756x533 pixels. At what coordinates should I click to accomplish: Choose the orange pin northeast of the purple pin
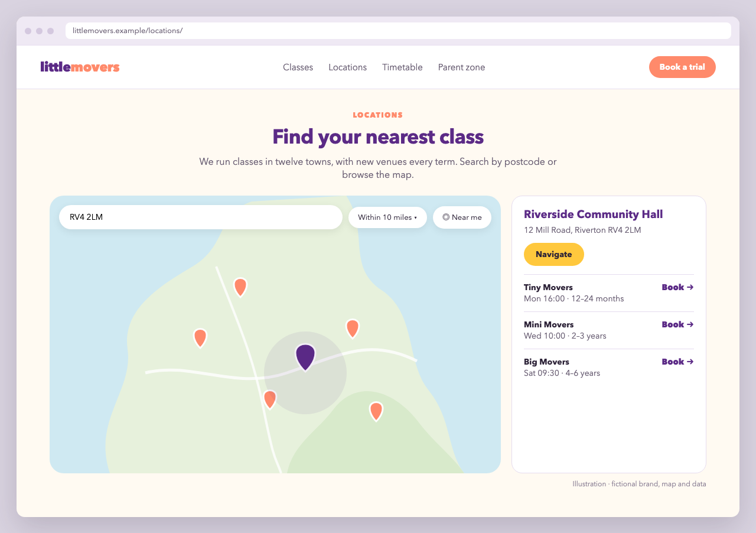click(x=353, y=329)
